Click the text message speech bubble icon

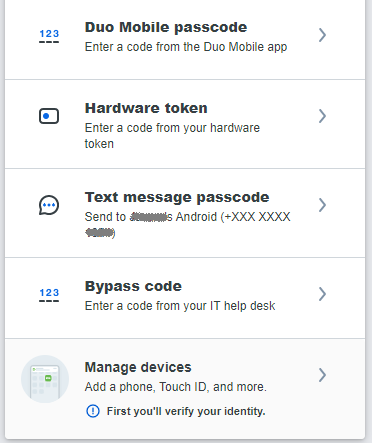(x=49, y=205)
